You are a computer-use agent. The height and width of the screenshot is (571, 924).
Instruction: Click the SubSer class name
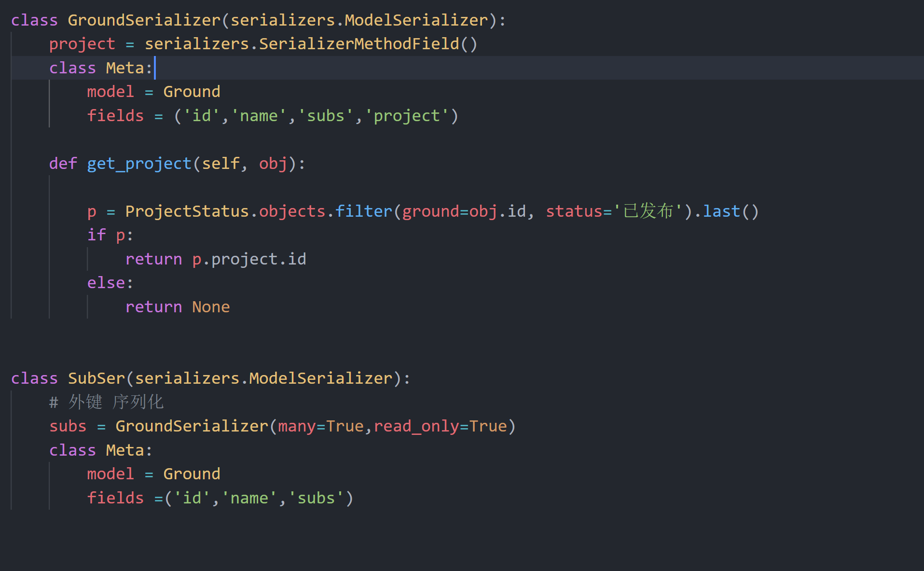96,378
